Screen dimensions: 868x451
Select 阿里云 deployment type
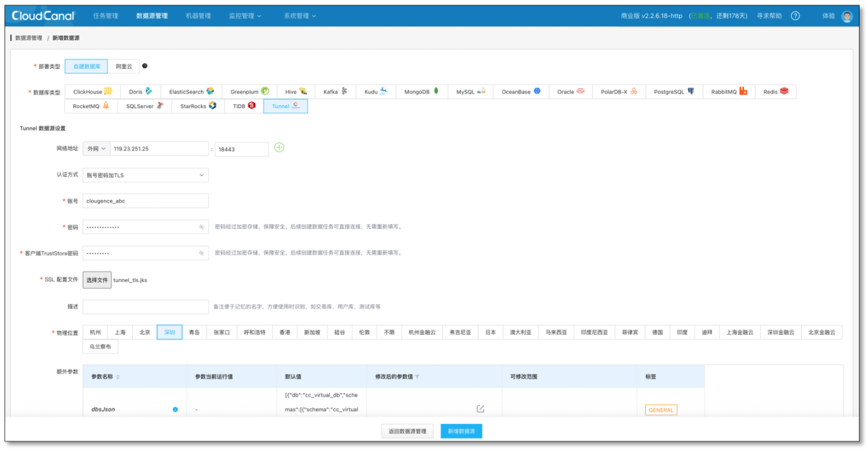tap(124, 66)
